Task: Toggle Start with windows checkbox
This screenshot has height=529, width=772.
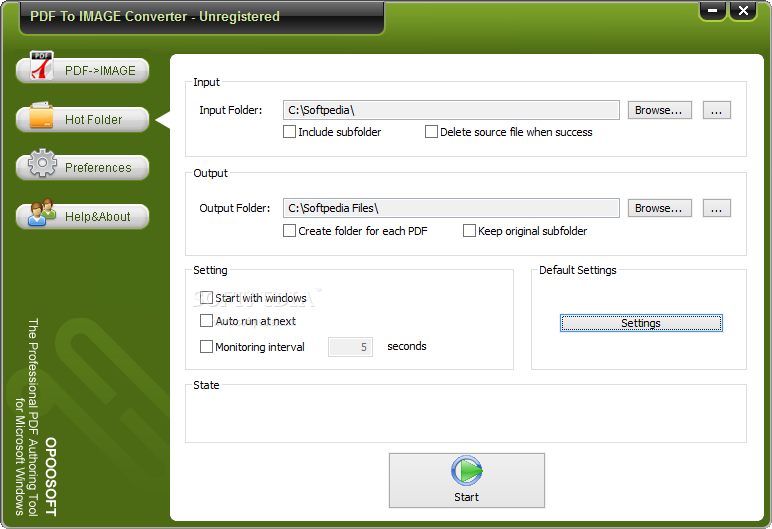Action: (x=206, y=298)
